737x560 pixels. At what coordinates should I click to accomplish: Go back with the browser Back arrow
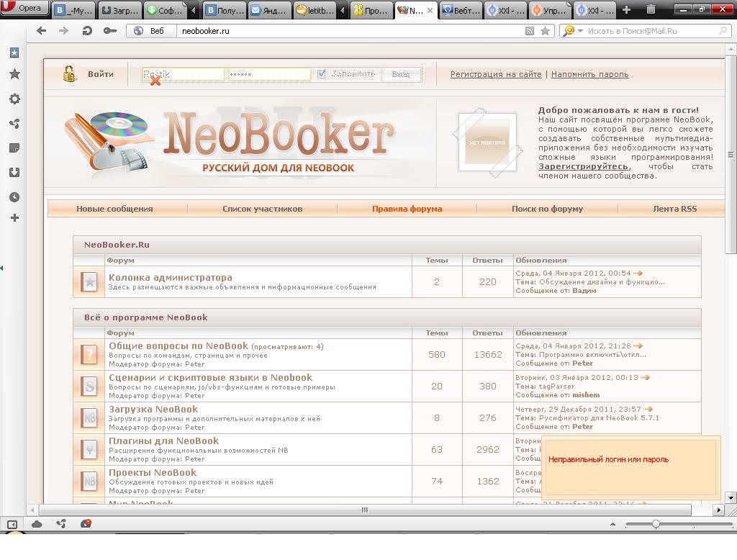tap(41, 31)
